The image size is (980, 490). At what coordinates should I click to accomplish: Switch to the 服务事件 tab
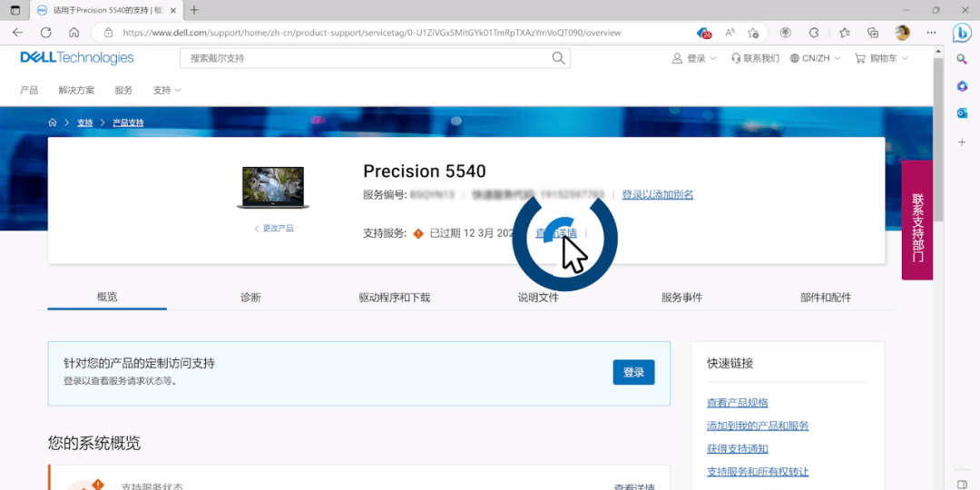681,298
